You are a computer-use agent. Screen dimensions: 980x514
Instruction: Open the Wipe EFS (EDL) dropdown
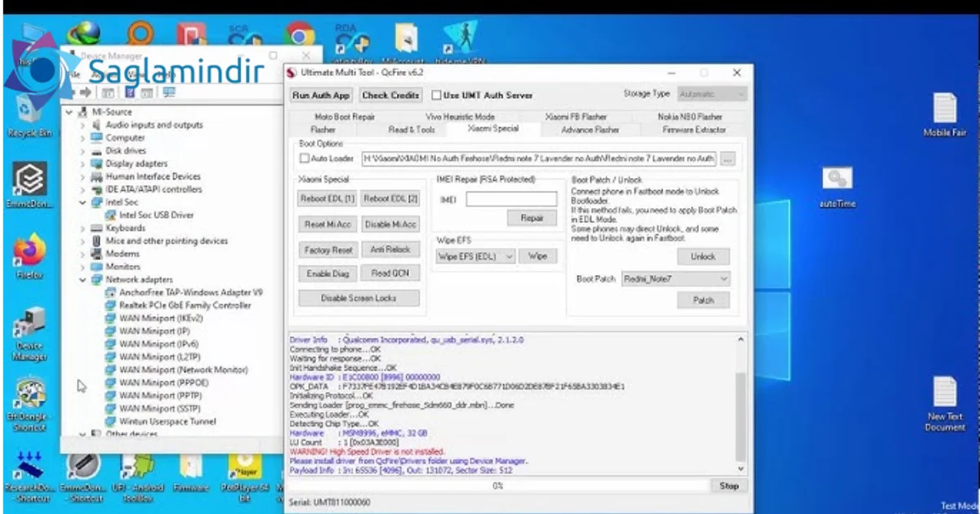[475, 256]
